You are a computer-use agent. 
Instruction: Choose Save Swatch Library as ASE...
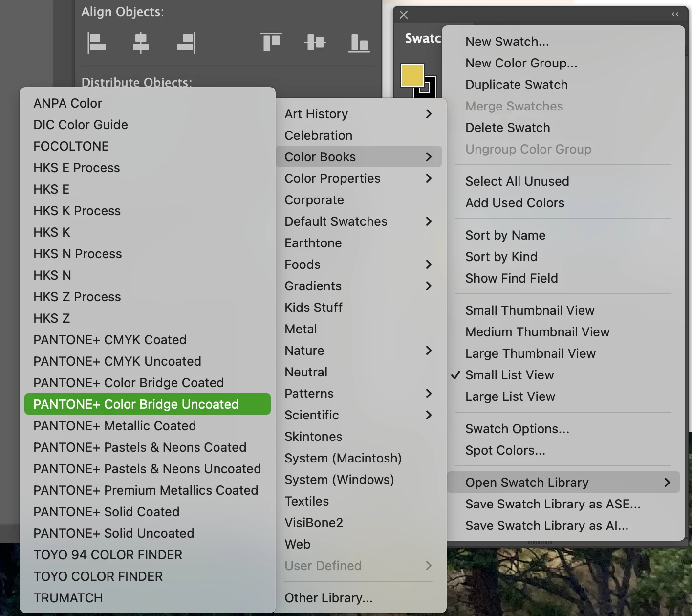tap(563, 504)
